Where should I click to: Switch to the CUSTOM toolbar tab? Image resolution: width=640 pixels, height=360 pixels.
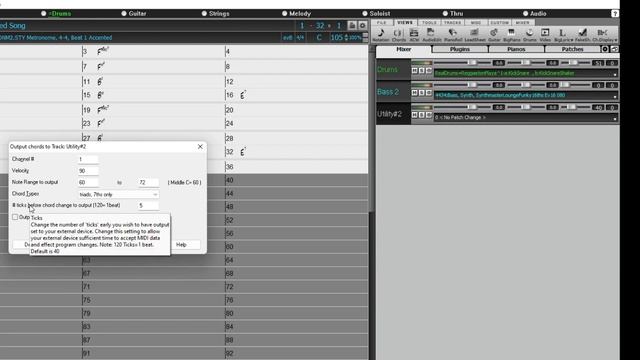point(499,22)
